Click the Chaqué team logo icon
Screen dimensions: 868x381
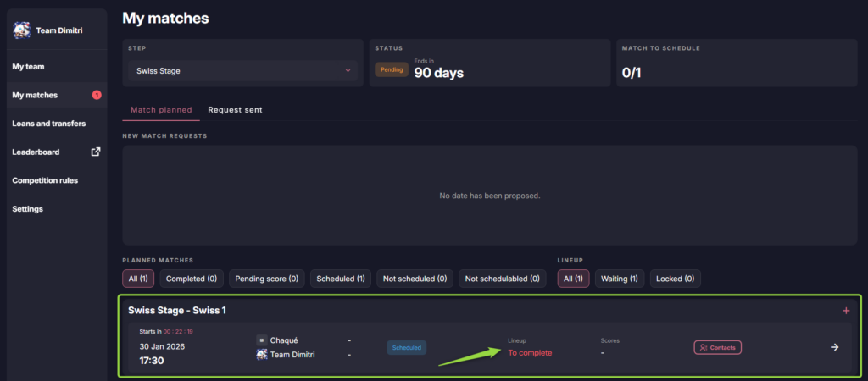point(261,340)
